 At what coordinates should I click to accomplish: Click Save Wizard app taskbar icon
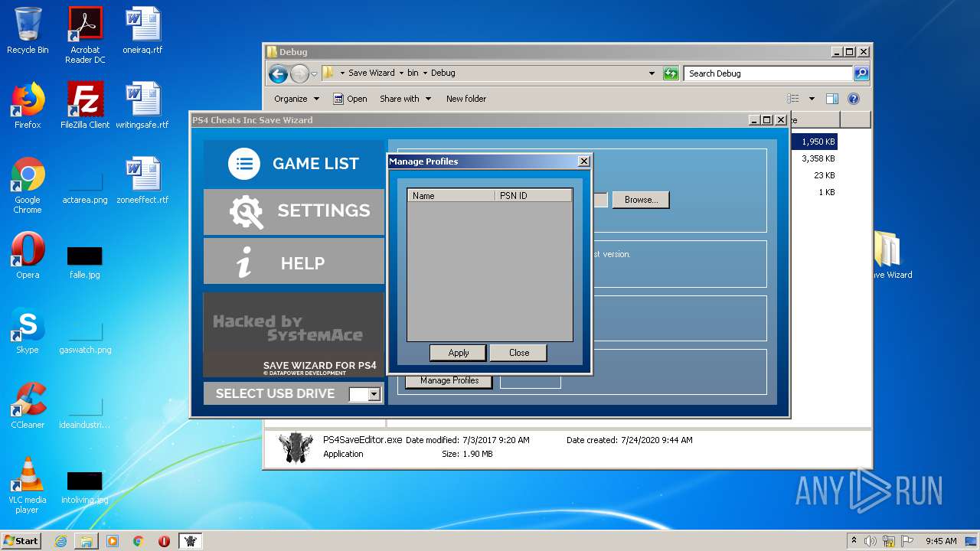pos(190,541)
